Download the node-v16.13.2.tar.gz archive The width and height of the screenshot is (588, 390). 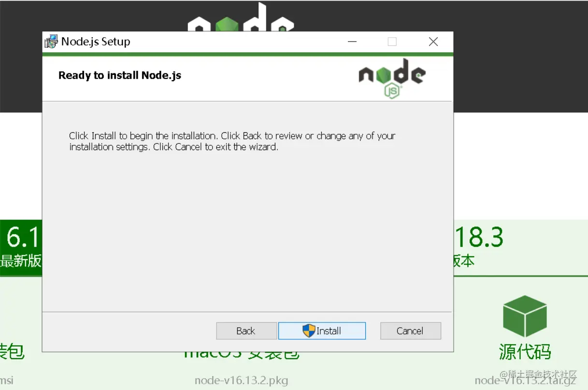click(x=526, y=380)
